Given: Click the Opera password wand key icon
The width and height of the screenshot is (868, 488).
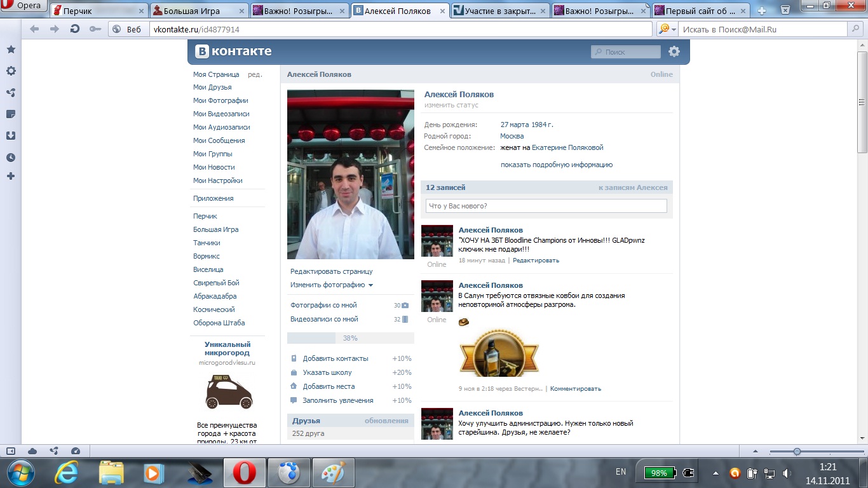Looking at the screenshot, I should point(95,29).
